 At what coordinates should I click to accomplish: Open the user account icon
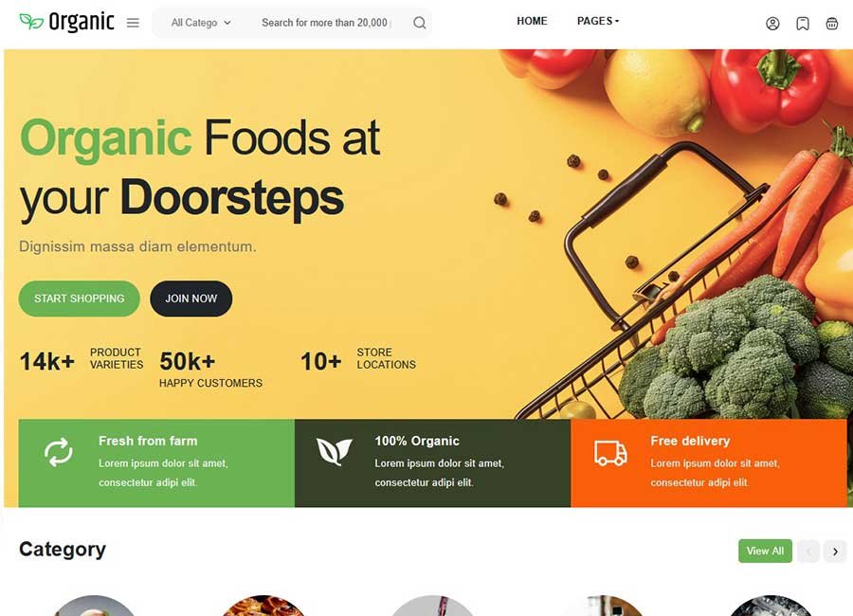[772, 24]
